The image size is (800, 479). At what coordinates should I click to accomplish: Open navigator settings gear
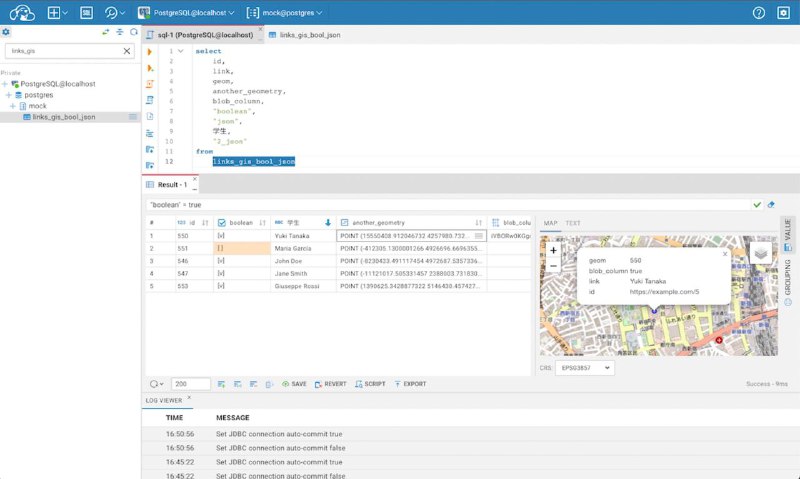6,32
